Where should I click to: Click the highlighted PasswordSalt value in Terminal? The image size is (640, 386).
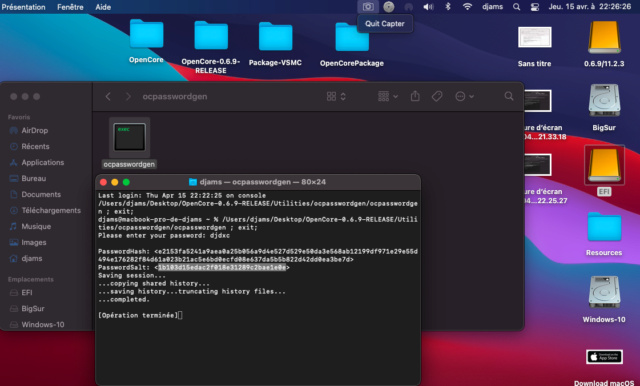(x=222, y=268)
